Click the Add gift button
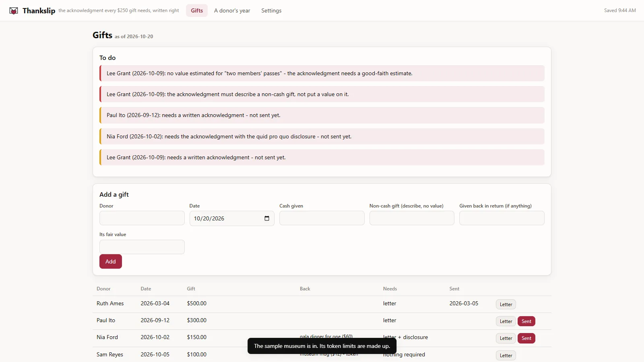This screenshot has width=644, height=362. click(x=111, y=261)
